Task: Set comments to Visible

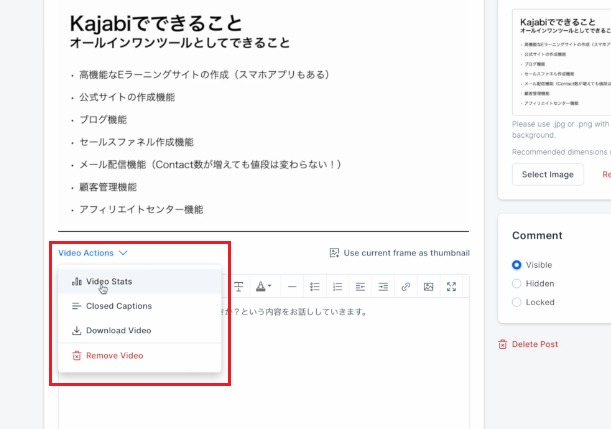Action: 516,265
